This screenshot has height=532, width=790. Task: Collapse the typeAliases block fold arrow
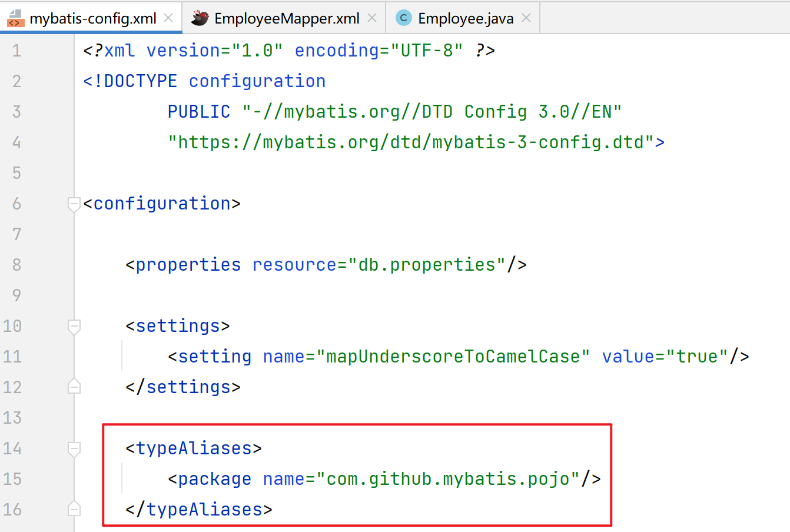coord(74,450)
